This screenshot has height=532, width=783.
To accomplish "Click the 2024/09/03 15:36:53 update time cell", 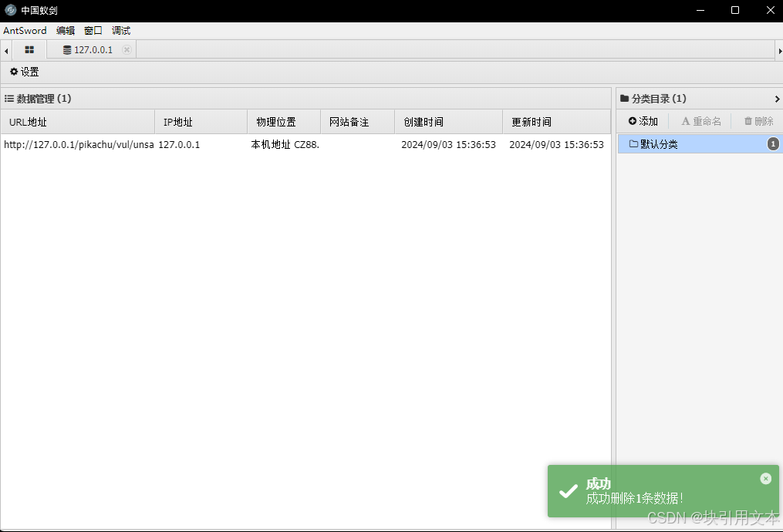I will point(556,145).
